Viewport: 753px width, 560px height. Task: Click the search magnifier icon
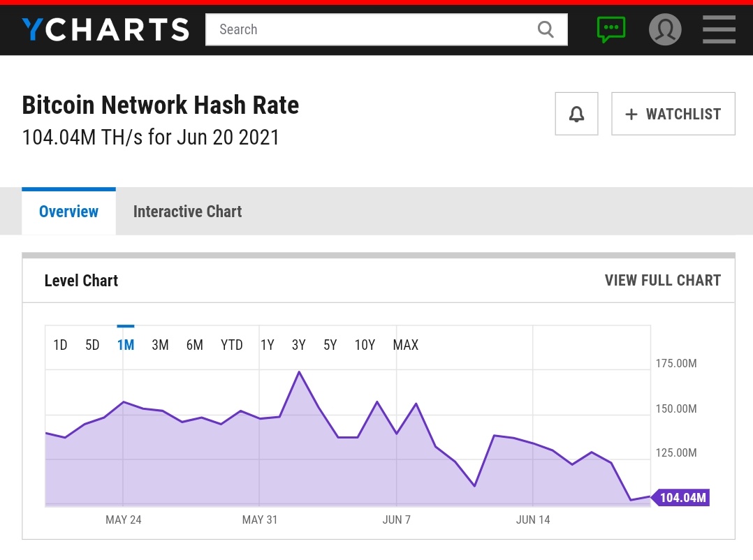(x=546, y=29)
